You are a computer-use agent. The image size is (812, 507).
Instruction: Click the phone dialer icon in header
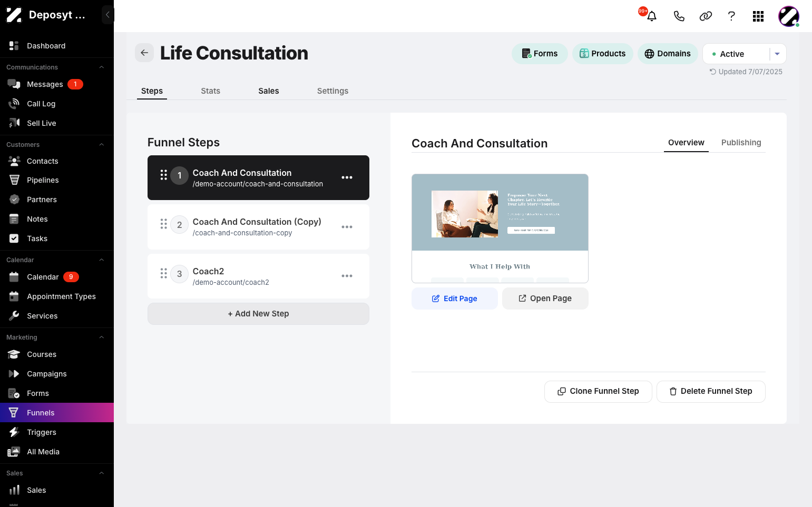pyautogui.click(x=679, y=16)
